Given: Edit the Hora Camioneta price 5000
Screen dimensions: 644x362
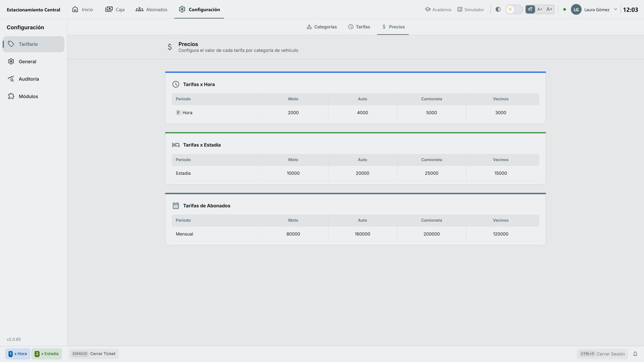Looking at the screenshot, I should [431, 113].
